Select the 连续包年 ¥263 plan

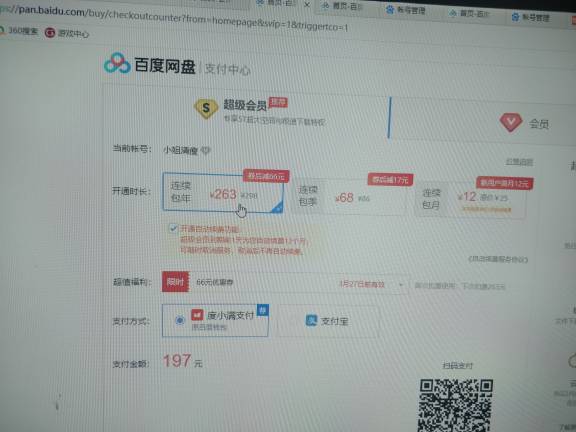point(223,192)
